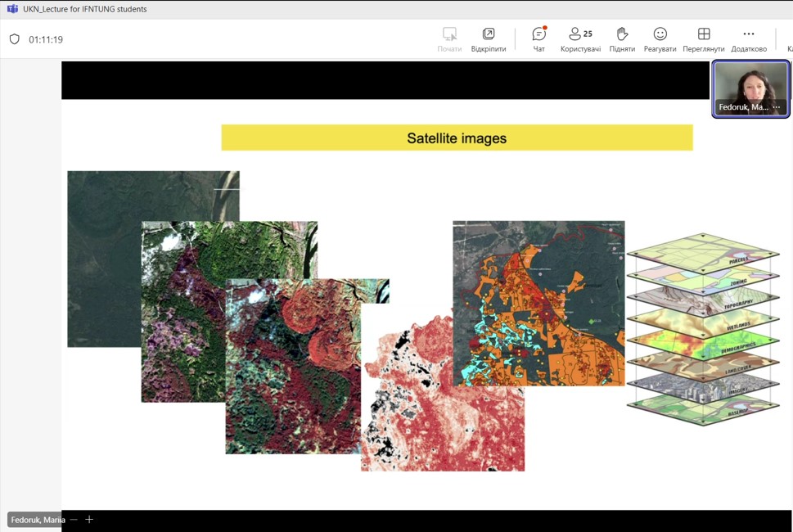Open three-dot menu on Fedoruk video tile
The height and width of the screenshot is (532, 793).
(777, 107)
